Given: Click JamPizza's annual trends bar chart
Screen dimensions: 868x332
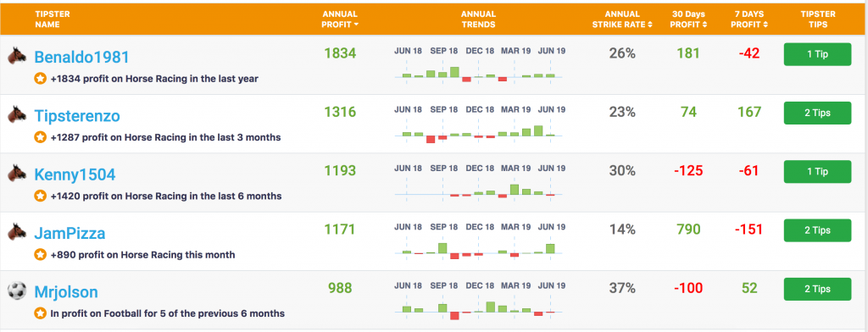Looking at the screenshot, I should [479, 252].
